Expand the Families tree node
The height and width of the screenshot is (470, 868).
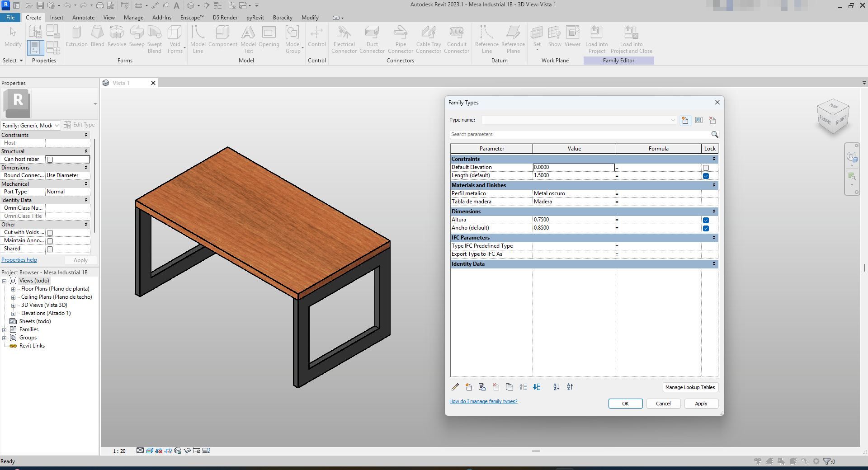pos(5,330)
